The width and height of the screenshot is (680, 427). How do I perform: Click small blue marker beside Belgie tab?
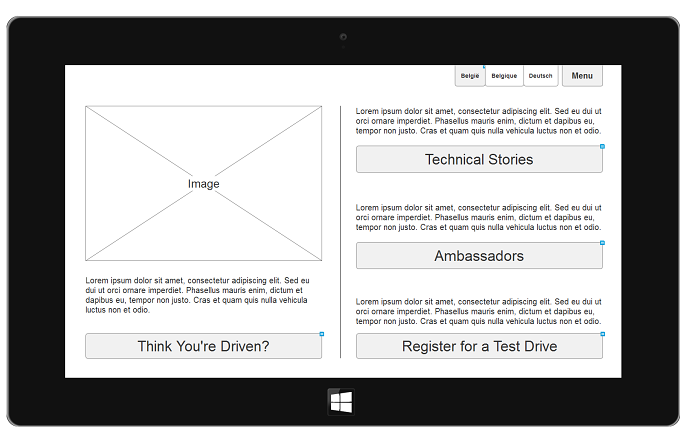(484, 67)
